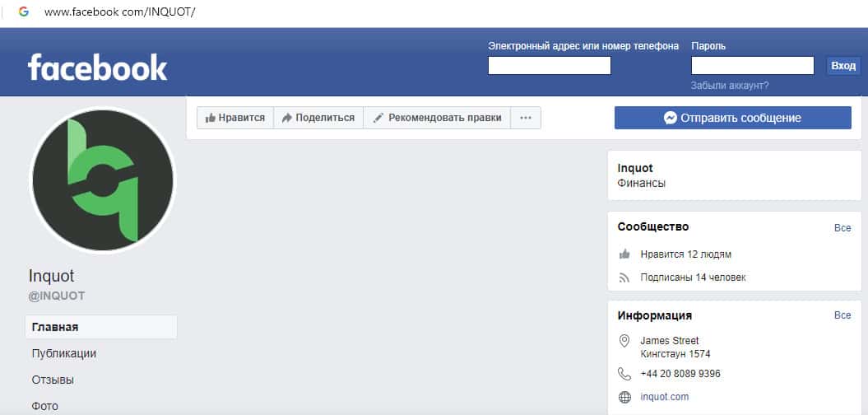Select the Главная tab in sidebar
Viewport: 868px width, 415px height.
(101, 327)
